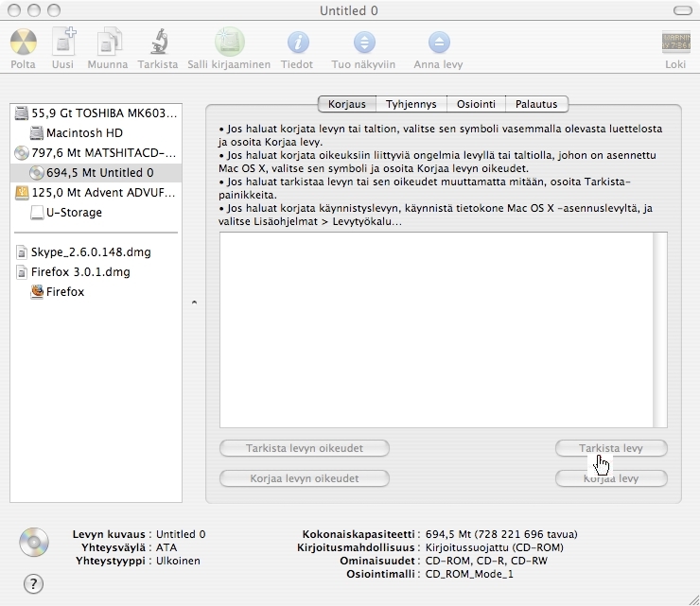Click the Muunna convert icon

tap(107, 43)
